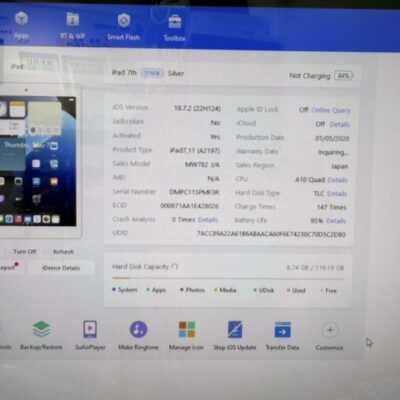Add a shortcut with the Customize plus icon
Image resolution: width=400 pixels, height=400 pixels.
pos(330,330)
